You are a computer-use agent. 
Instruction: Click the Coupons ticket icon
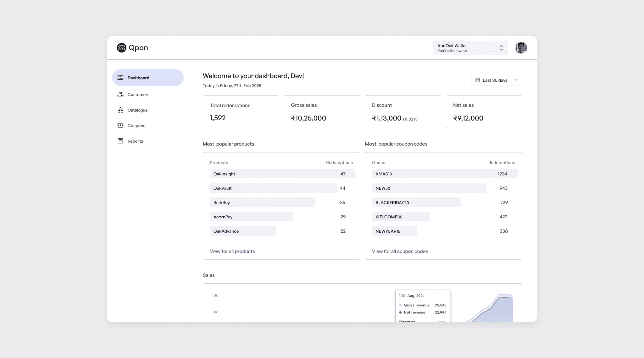[120, 125]
